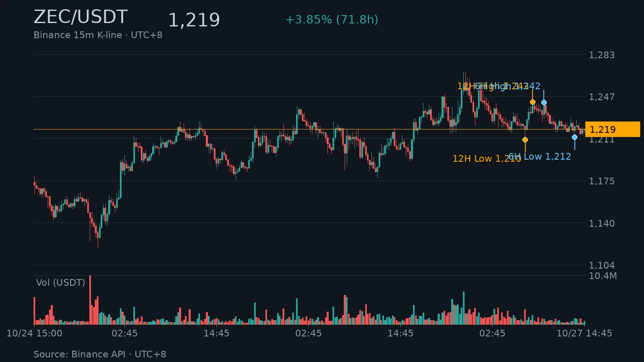The width and height of the screenshot is (644, 362).
Task: Click the 1,283 price axis label
Action: [x=602, y=55]
